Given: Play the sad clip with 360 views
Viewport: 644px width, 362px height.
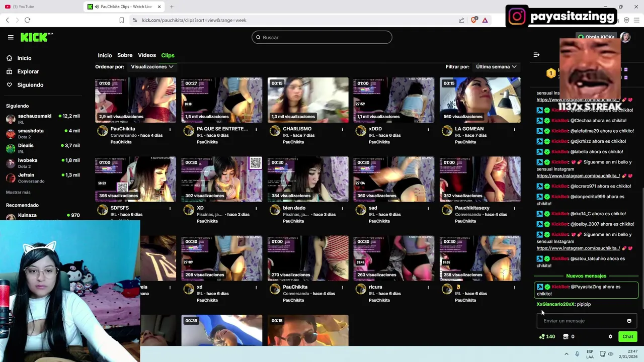Looking at the screenshot, I should [x=394, y=179].
